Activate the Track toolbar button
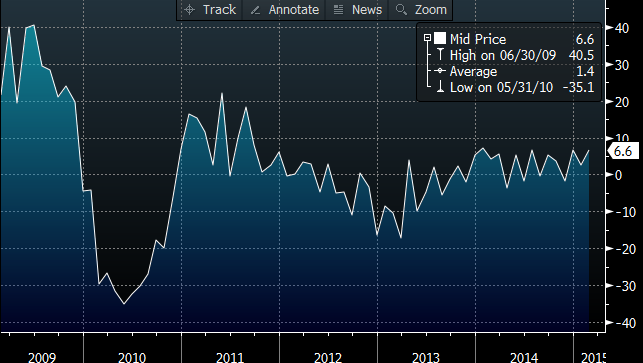This screenshot has height=363, width=643. [x=210, y=10]
